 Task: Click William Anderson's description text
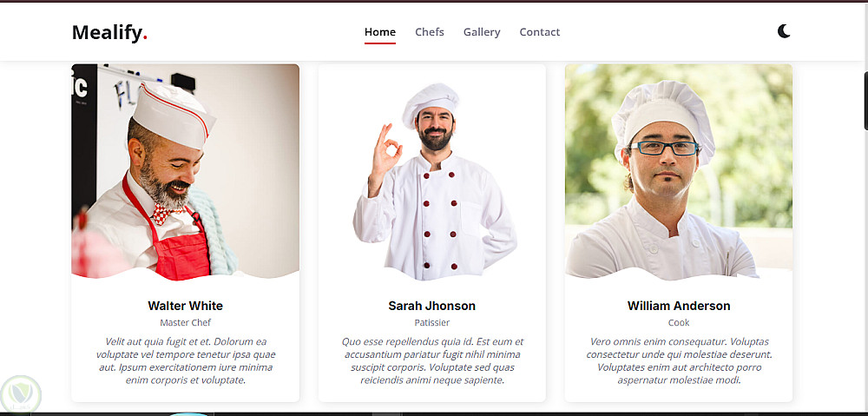pos(679,360)
